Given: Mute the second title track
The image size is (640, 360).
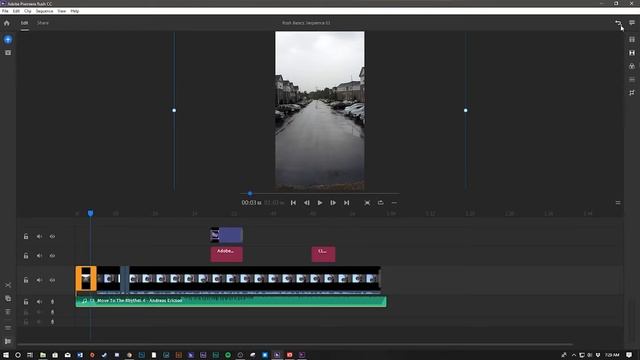Looking at the screenshot, I should click(x=39, y=256).
